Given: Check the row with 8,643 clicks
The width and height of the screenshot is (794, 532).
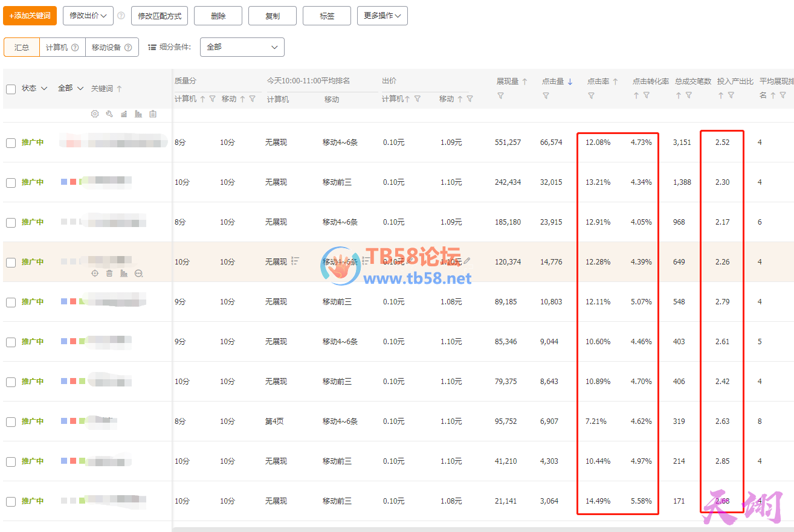Looking at the screenshot, I should coord(11,382).
